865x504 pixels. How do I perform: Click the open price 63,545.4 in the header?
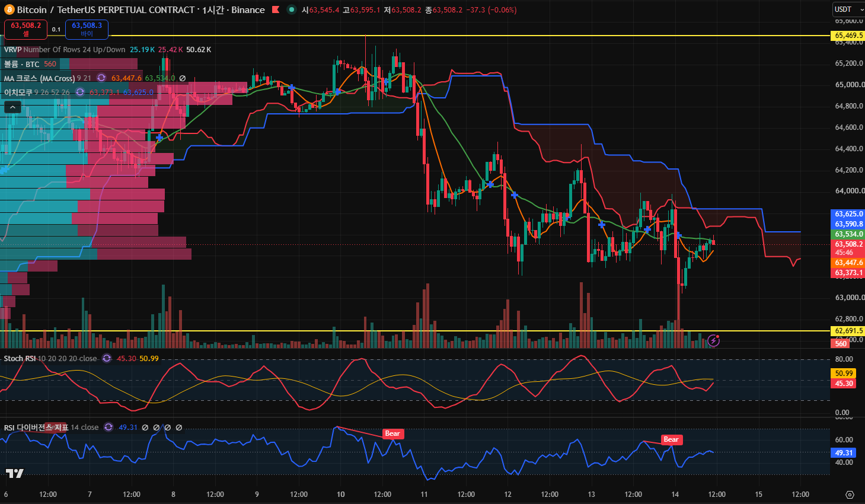pyautogui.click(x=324, y=10)
